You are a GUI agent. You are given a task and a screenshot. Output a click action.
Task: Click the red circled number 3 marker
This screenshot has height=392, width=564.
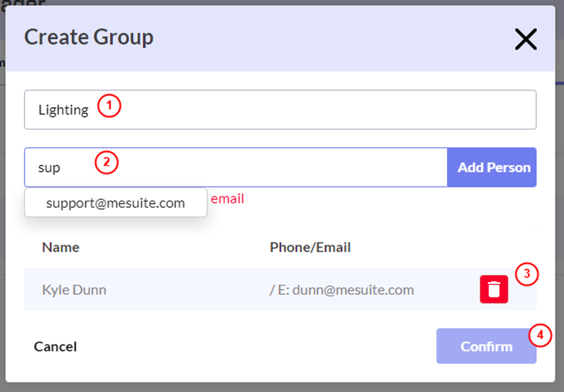(x=526, y=274)
